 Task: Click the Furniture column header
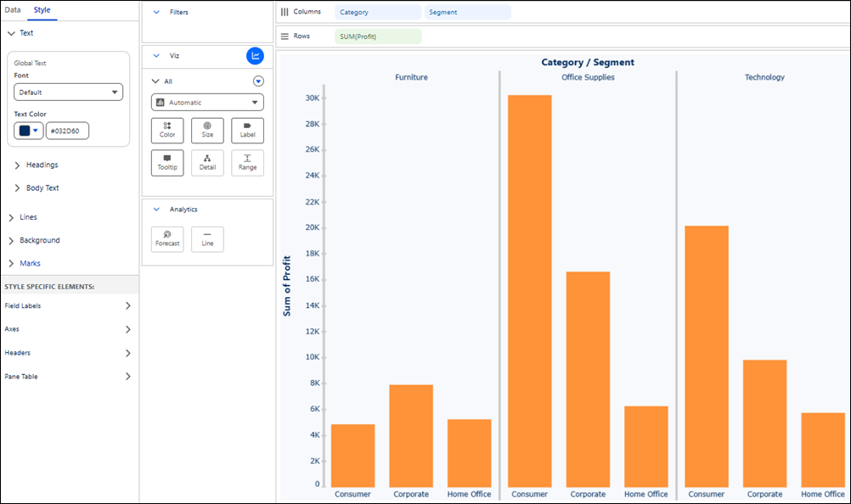[x=411, y=77]
